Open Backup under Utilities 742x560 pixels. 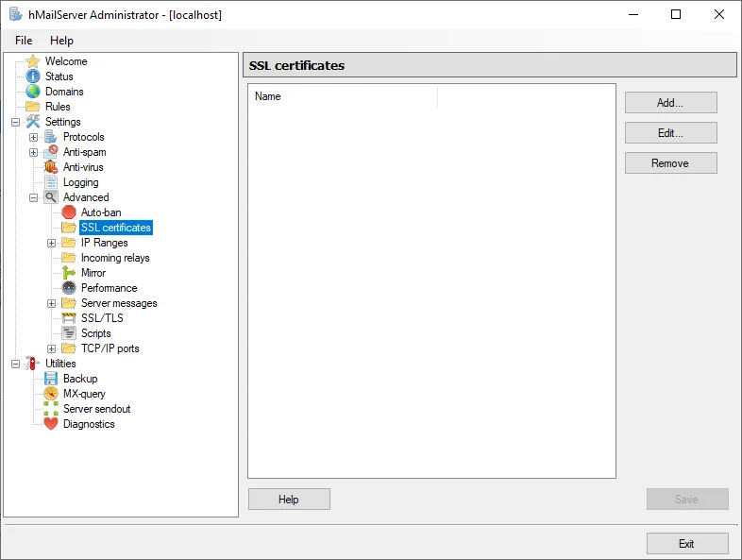coord(80,379)
